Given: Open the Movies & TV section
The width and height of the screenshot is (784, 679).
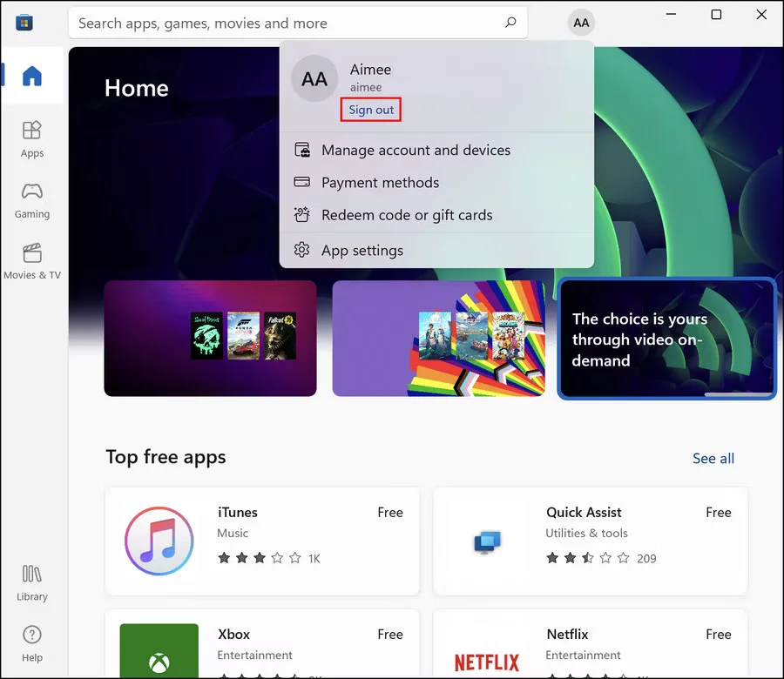Looking at the screenshot, I should tap(32, 259).
